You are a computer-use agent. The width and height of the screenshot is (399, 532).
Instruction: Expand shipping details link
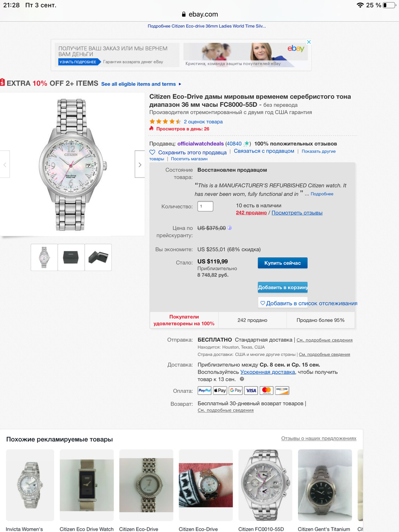324,340
